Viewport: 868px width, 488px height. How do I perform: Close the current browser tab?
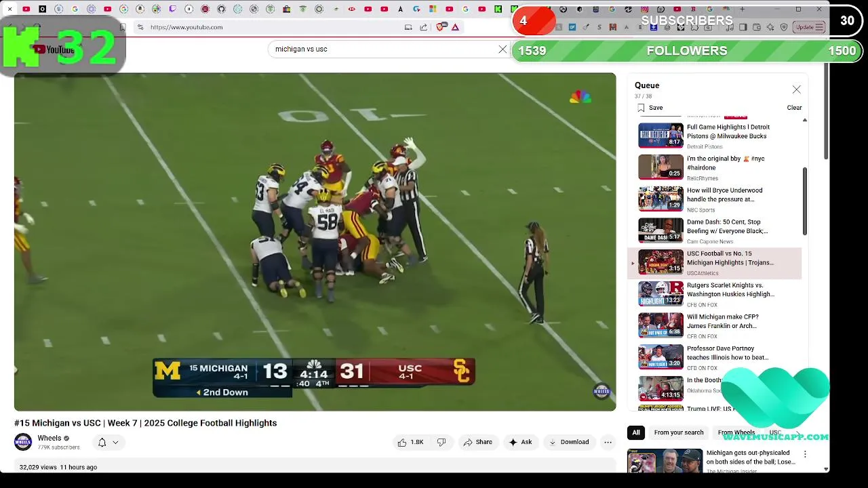(x=9, y=9)
